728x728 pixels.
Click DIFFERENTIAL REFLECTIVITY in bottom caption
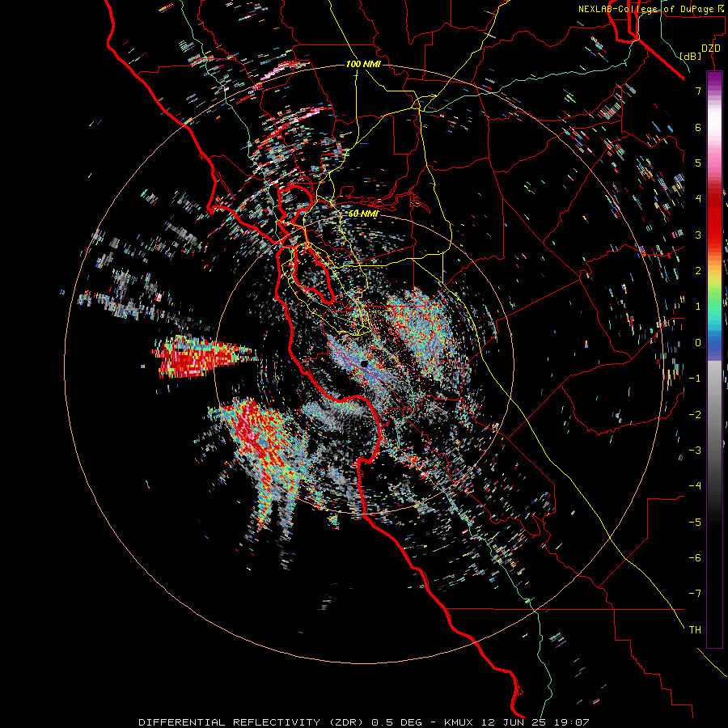(x=230, y=722)
